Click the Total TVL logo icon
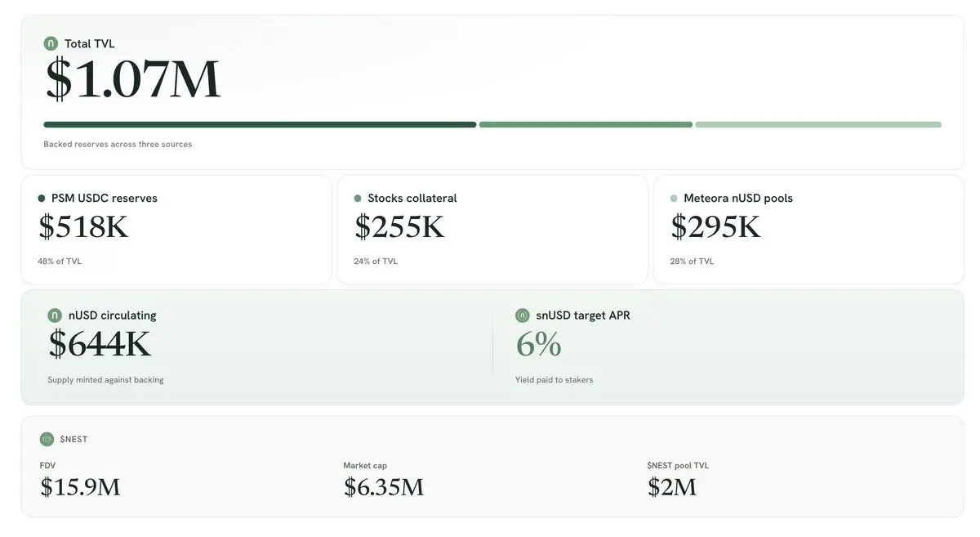 [x=51, y=43]
